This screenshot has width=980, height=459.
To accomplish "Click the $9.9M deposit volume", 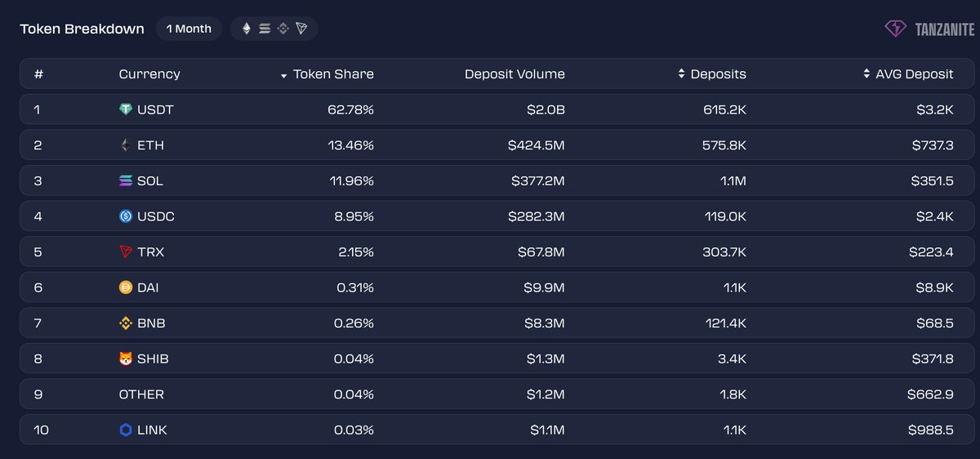I will [x=545, y=287].
